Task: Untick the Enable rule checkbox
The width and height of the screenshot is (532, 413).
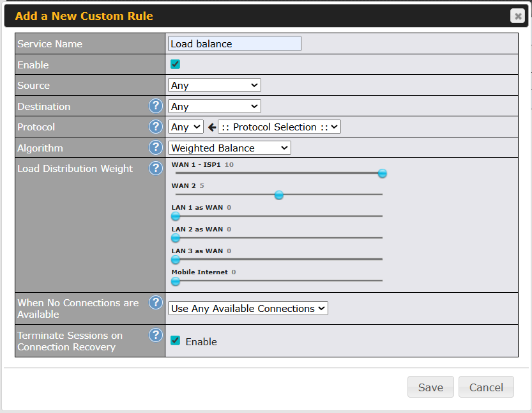Action: click(175, 65)
